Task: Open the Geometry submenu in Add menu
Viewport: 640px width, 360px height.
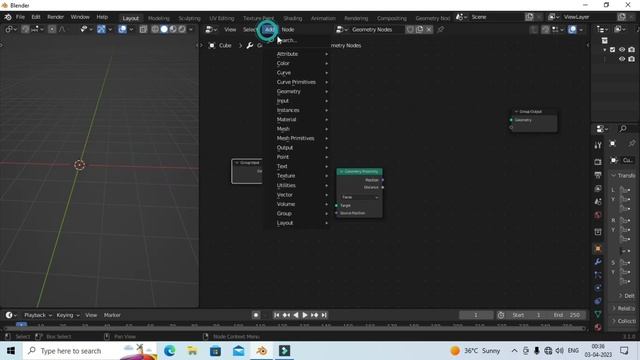Action: click(302, 91)
